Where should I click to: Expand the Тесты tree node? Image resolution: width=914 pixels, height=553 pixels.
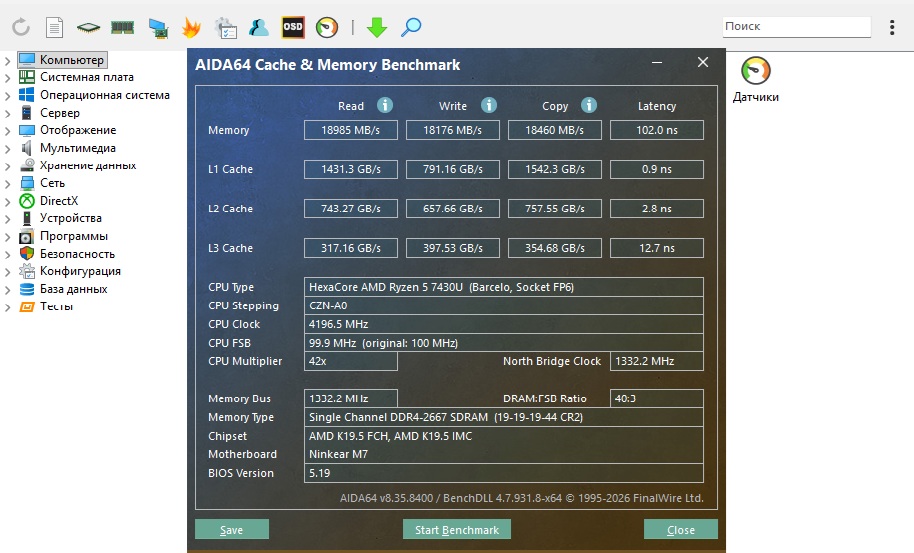tap(8, 307)
